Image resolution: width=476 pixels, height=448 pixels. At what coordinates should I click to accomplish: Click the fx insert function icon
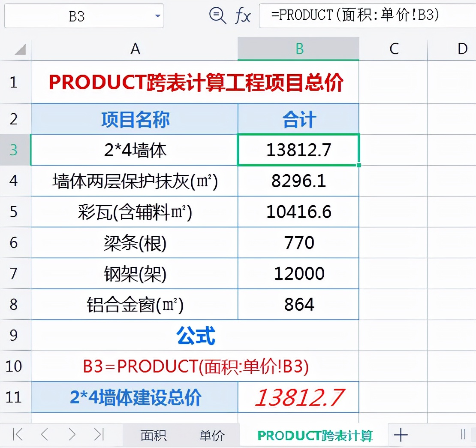[243, 15]
